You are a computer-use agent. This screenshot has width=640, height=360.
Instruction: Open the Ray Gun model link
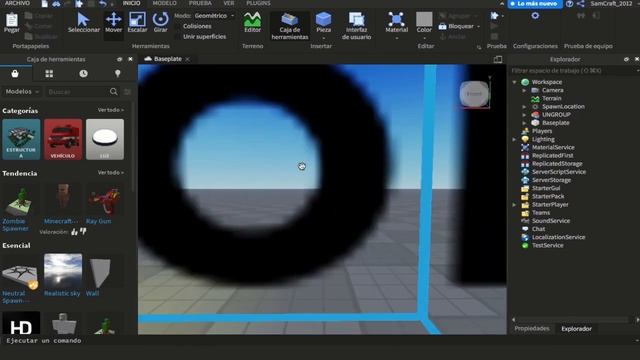tap(98, 221)
